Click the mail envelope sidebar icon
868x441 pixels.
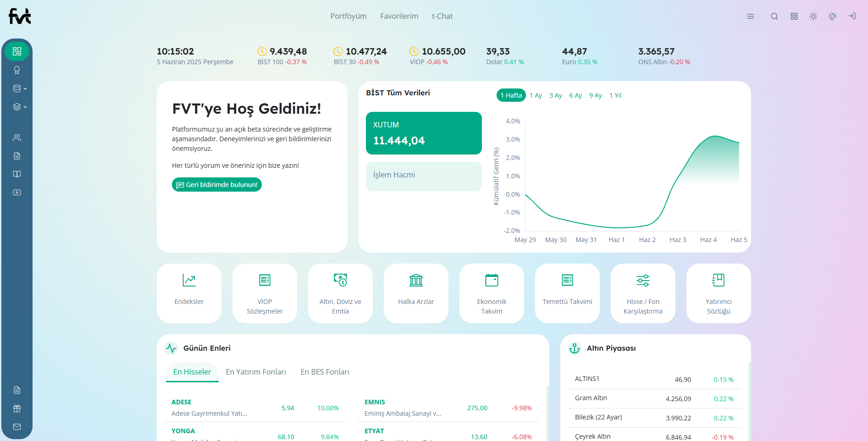(17, 427)
